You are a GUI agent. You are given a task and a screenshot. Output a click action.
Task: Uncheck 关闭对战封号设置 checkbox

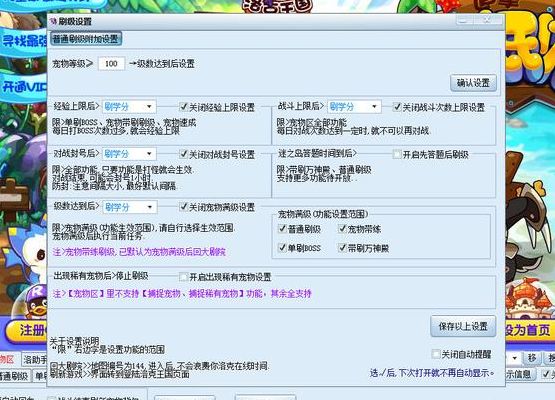click(183, 154)
